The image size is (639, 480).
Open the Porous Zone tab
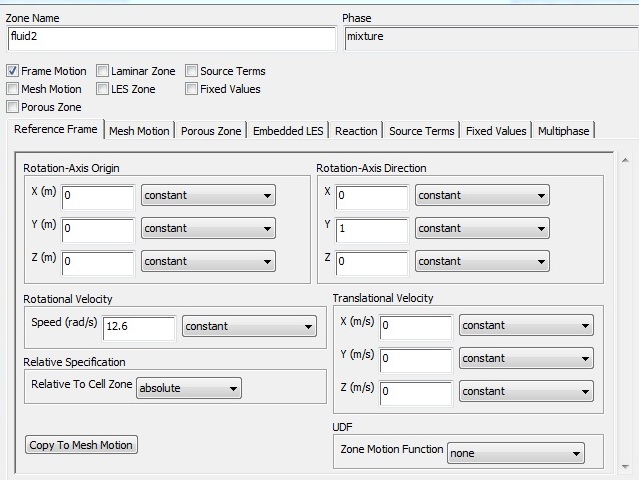click(x=211, y=131)
